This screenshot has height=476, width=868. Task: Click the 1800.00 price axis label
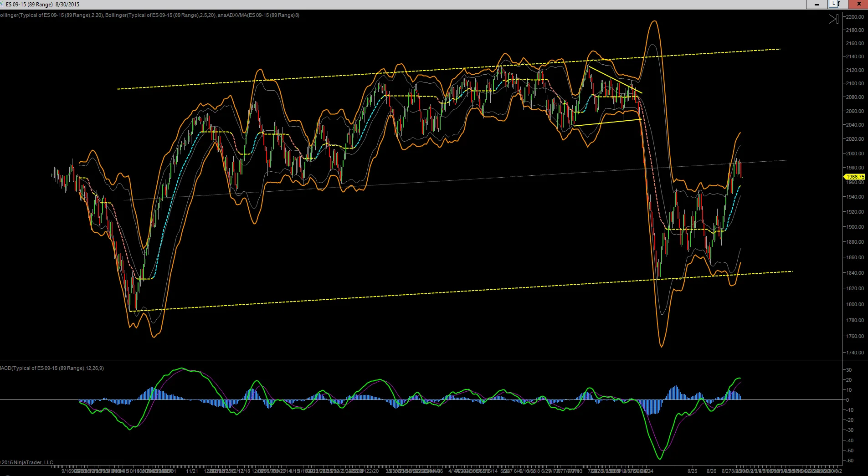point(855,304)
